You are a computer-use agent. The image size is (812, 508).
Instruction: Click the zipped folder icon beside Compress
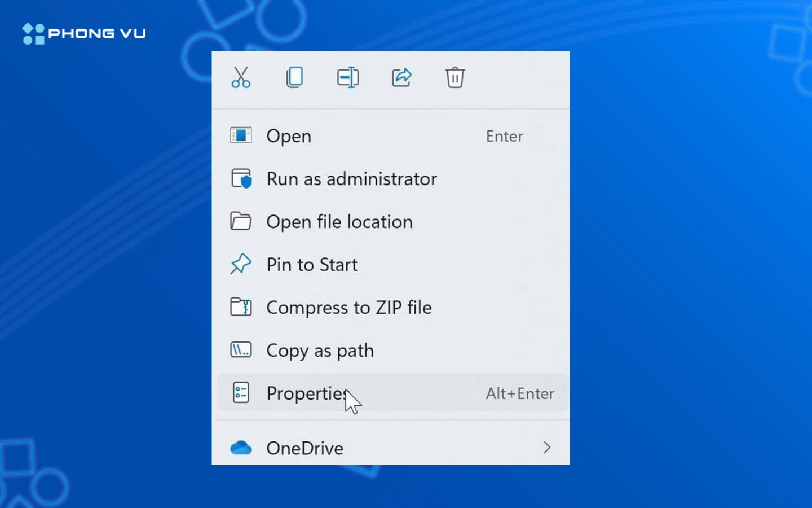pos(241,307)
